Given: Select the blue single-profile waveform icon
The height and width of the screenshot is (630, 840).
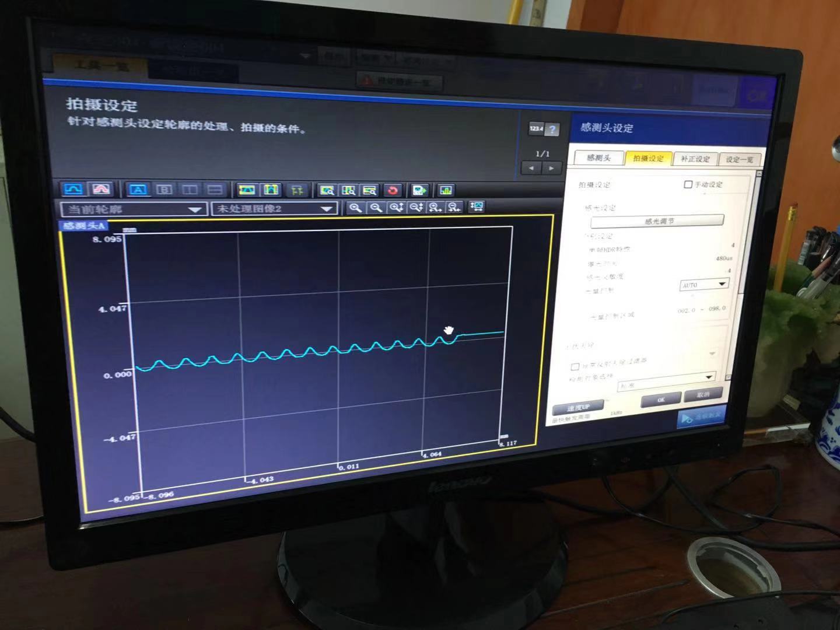Looking at the screenshot, I should click(74, 189).
